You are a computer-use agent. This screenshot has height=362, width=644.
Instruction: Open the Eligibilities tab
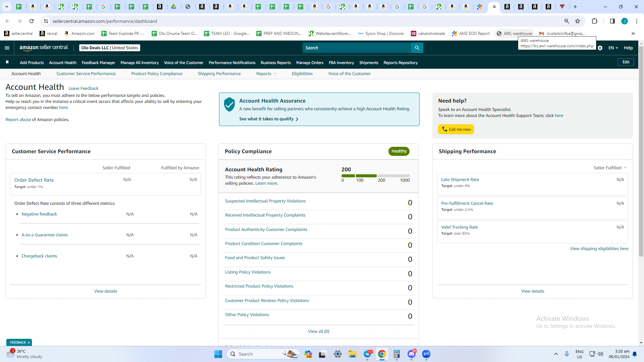point(302,74)
